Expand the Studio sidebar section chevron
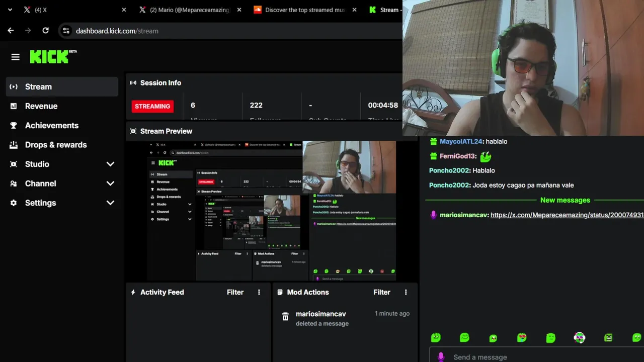Viewport: 644px width, 362px height. [110, 164]
